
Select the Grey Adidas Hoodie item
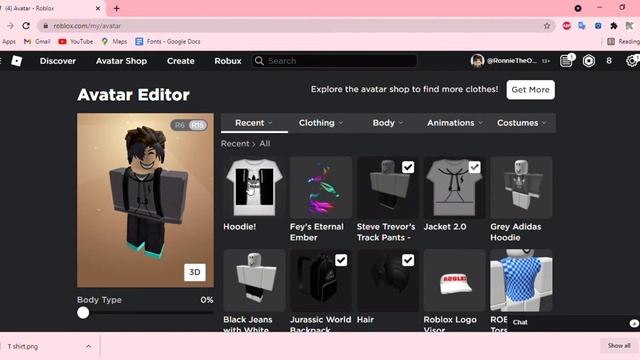[x=521, y=187]
